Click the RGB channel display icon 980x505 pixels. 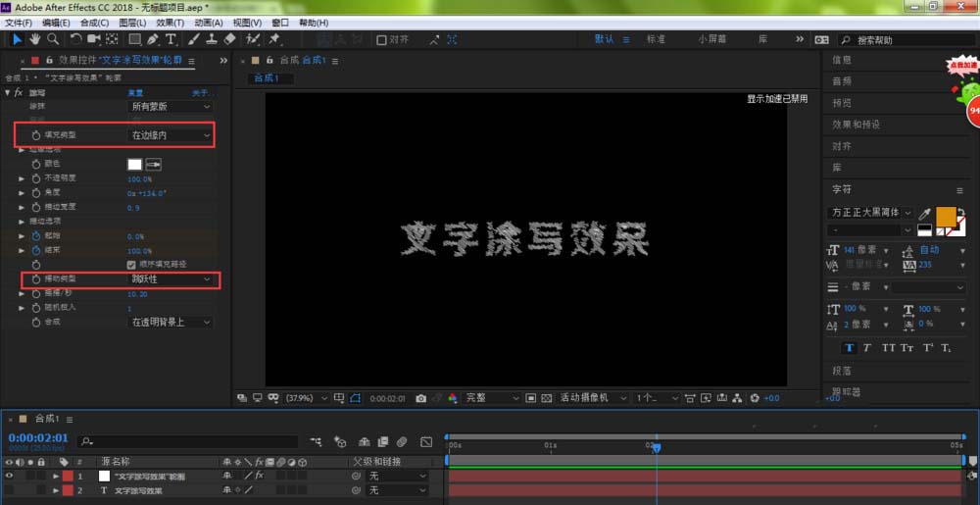pos(453,398)
